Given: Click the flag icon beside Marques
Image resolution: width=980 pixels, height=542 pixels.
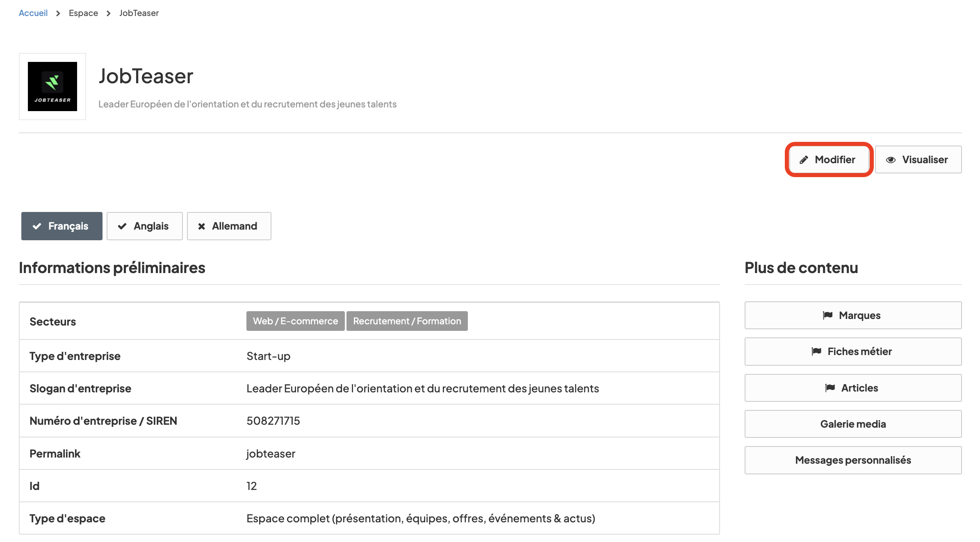Looking at the screenshot, I should [827, 315].
